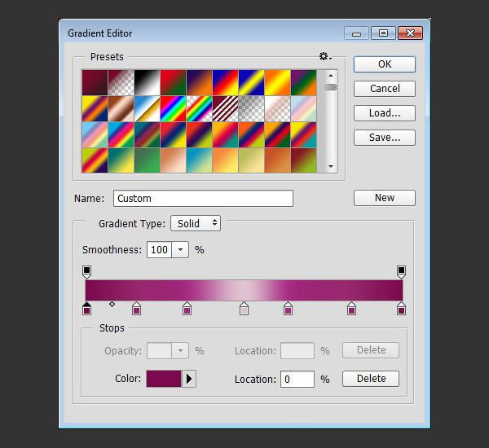Select the maroon to transparent preset
The image size is (489, 448).
pos(121,82)
